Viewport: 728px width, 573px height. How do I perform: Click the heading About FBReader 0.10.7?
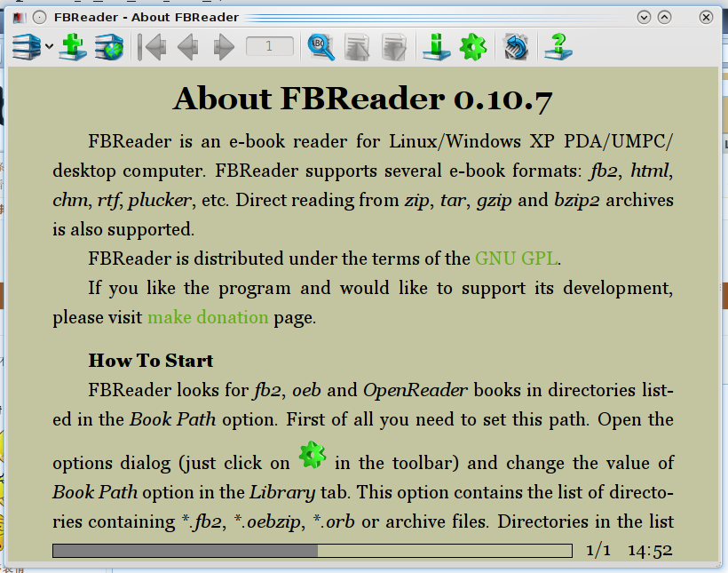(x=363, y=99)
